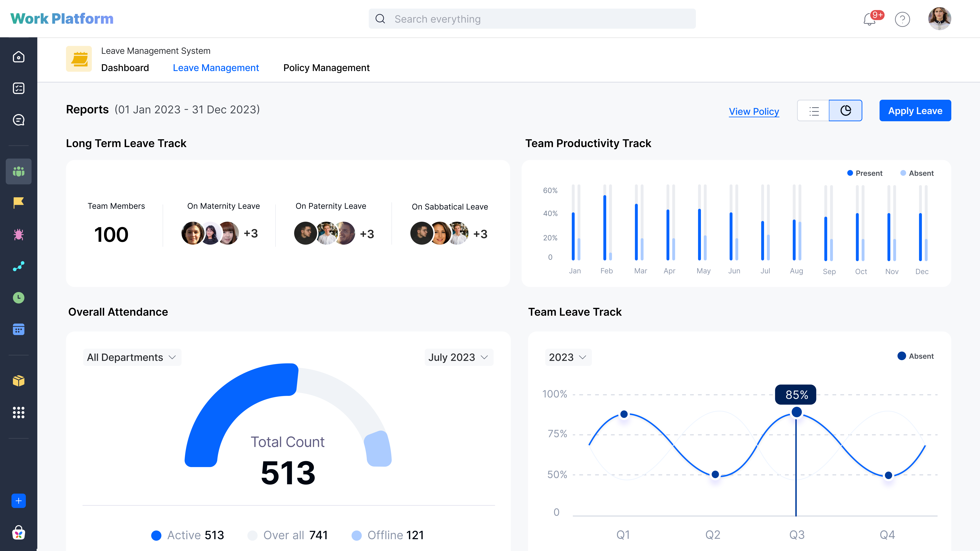This screenshot has width=980, height=551.
Task: Toggle Present legend in Team Productivity Track
Action: [x=864, y=173]
